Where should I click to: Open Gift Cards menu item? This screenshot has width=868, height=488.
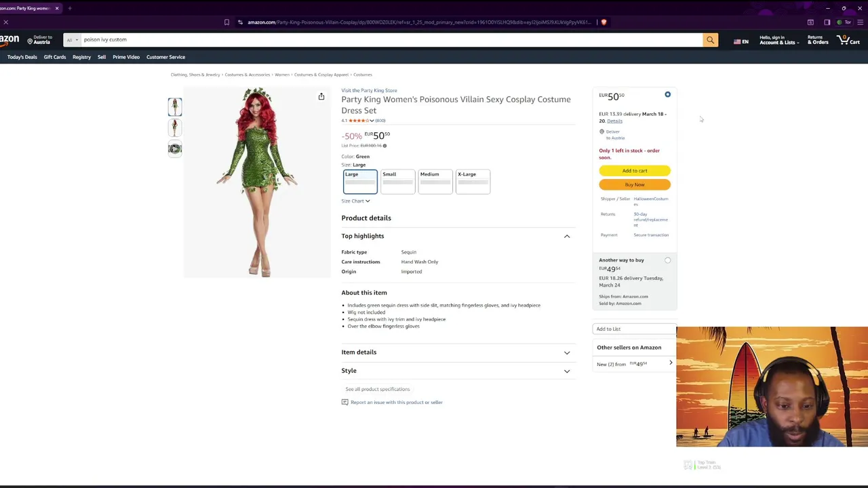coord(55,57)
